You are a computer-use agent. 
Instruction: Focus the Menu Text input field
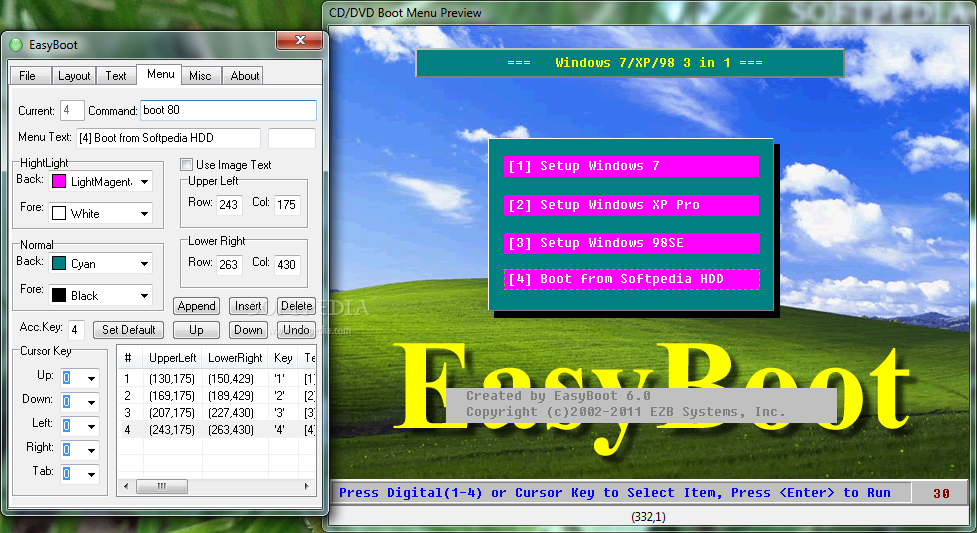(168, 138)
